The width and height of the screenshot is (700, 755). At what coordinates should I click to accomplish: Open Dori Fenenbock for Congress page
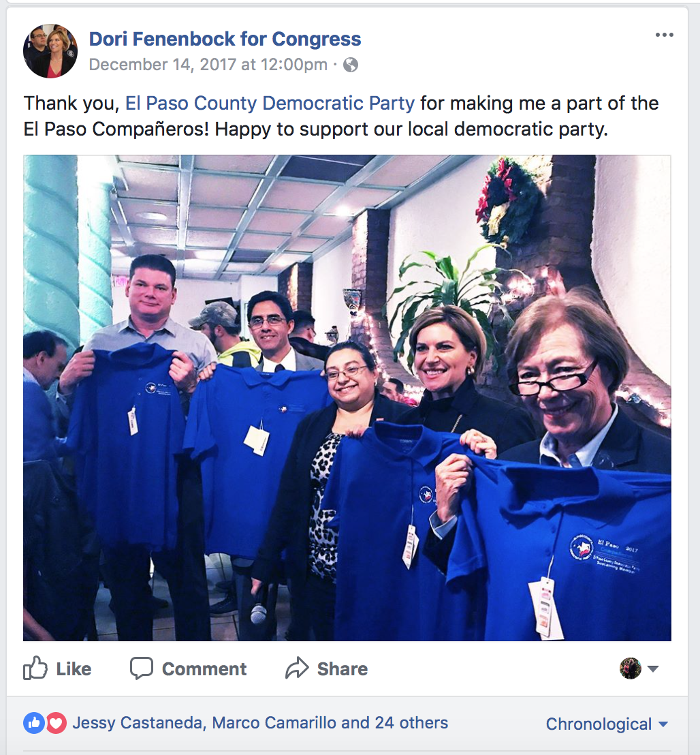point(225,39)
